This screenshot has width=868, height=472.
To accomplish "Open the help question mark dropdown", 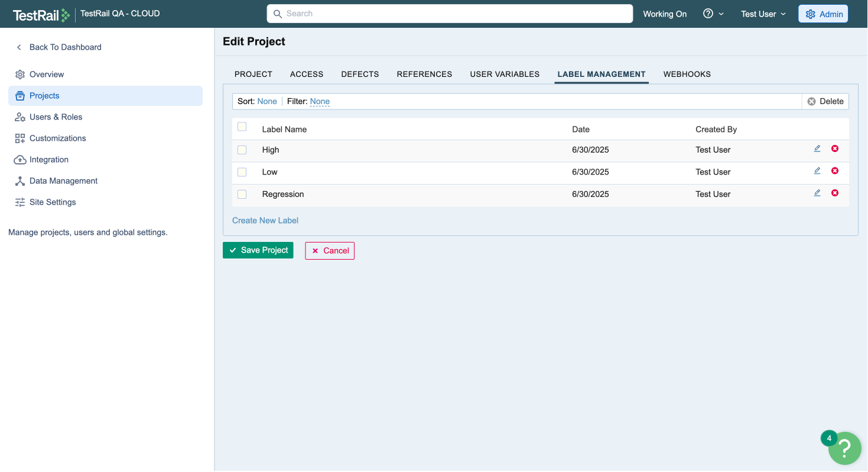I will 713,14.
